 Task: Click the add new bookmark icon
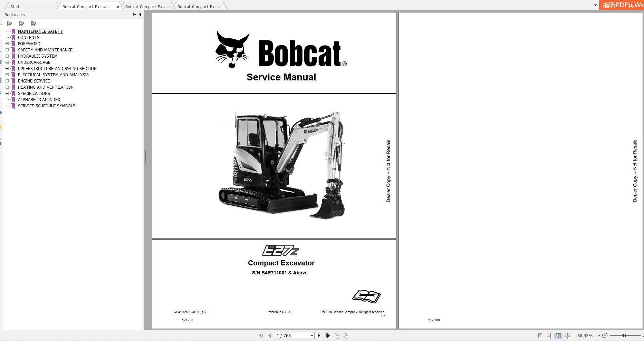[x=21, y=23]
